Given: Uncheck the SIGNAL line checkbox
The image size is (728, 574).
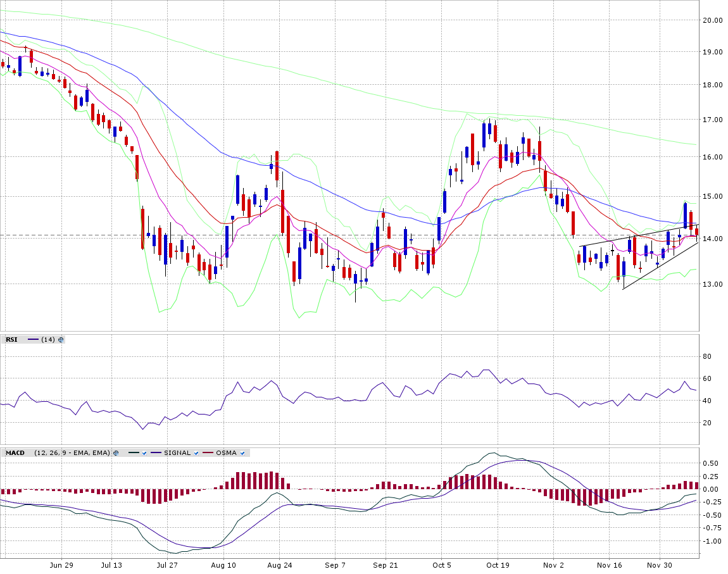Looking at the screenshot, I should coord(196,453).
